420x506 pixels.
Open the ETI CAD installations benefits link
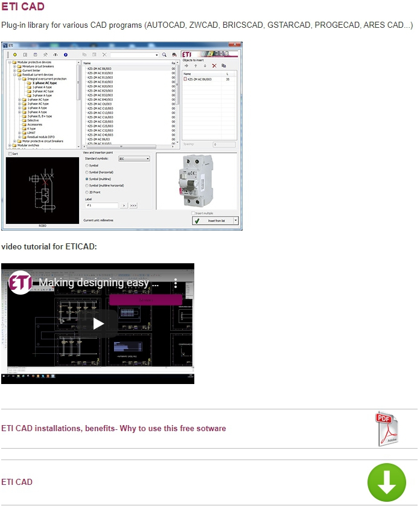[113, 429]
